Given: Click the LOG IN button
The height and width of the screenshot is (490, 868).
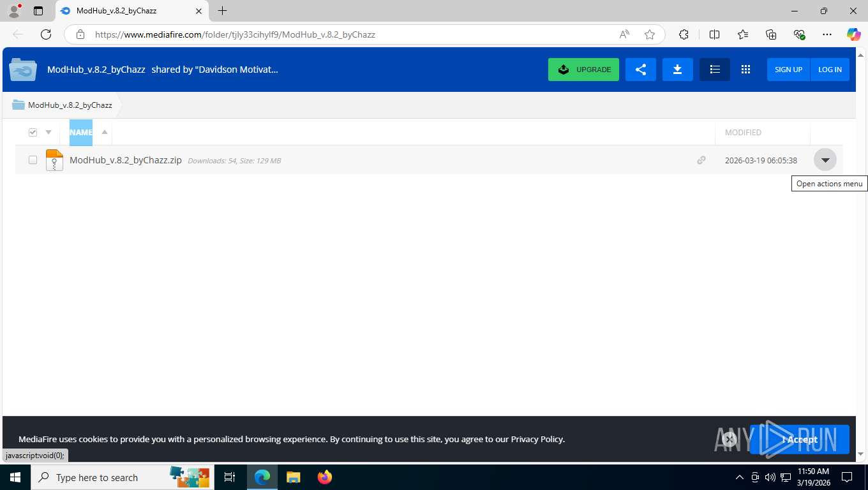Looking at the screenshot, I should (830, 70).
